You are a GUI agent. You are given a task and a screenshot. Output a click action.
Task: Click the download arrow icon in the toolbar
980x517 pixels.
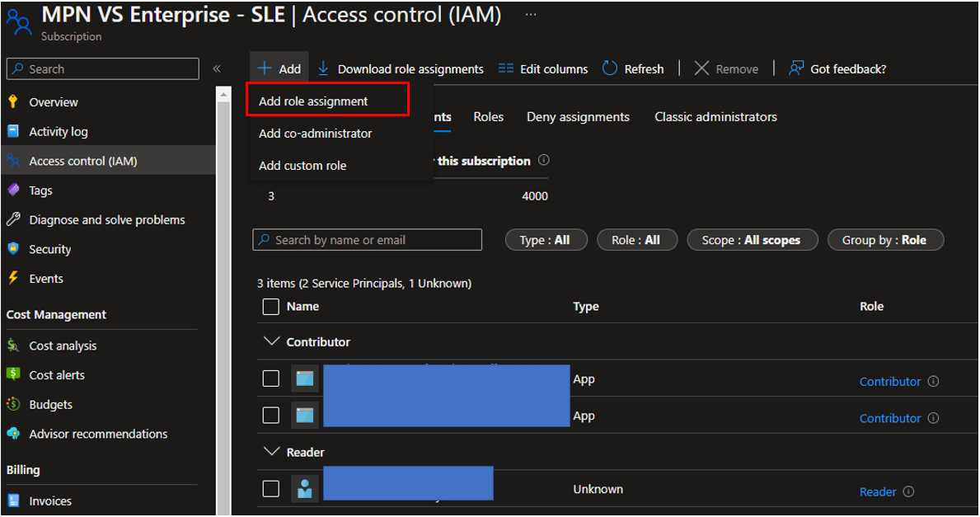[323, 68]
